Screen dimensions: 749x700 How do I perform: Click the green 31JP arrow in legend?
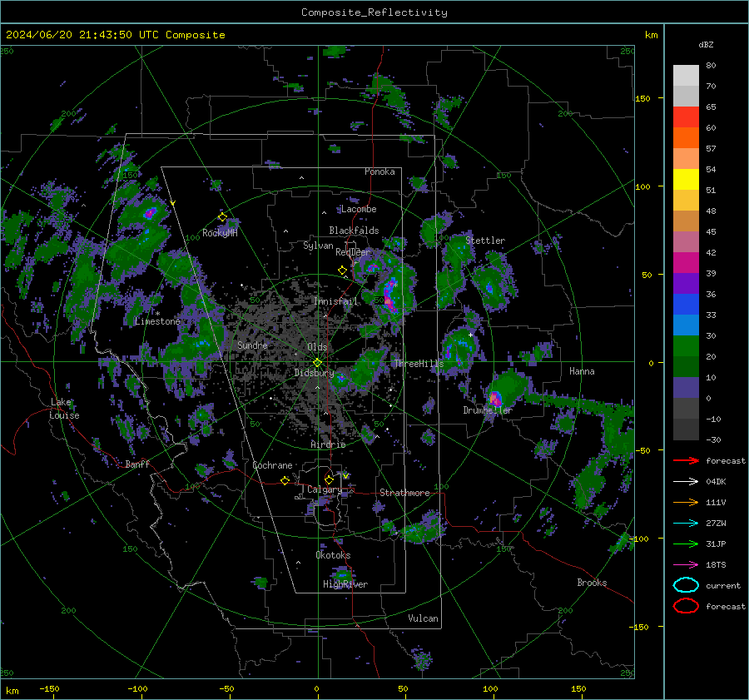click(x=686, y=544)
